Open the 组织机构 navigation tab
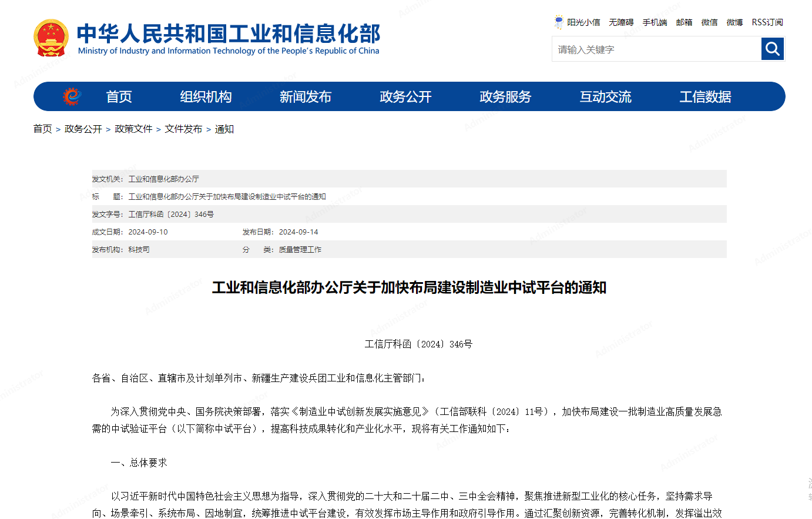The image size is (812, 519). click(206, 97)
